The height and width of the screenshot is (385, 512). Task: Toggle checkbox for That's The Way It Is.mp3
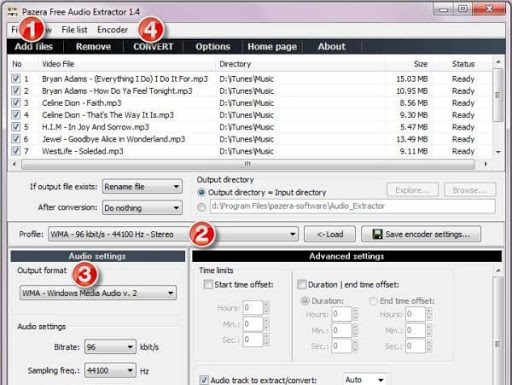[16, 115]
